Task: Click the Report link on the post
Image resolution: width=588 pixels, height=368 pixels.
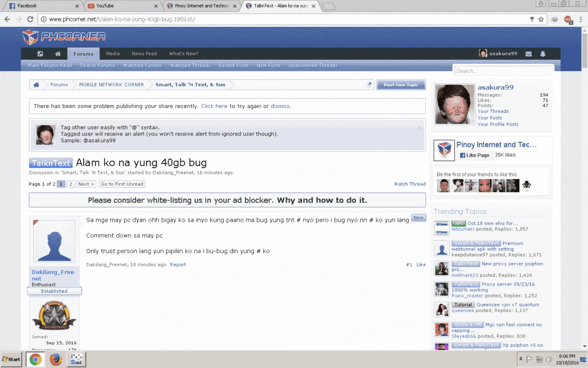Action: (x=178, y=264)
